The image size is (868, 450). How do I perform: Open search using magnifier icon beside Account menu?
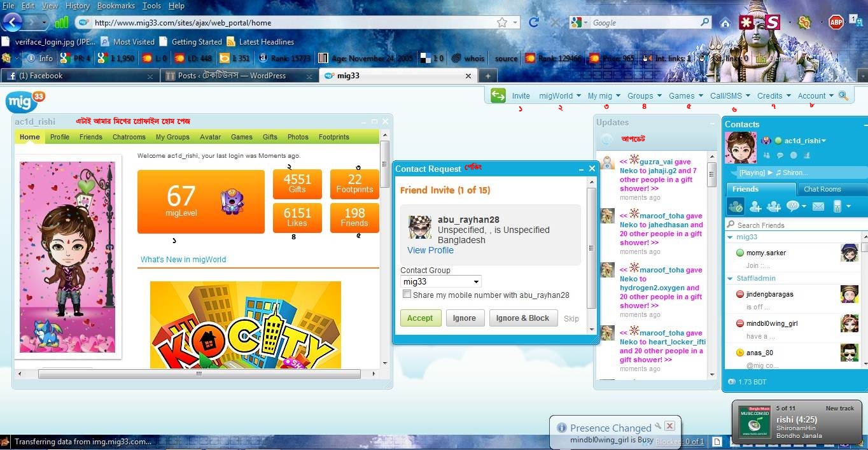[x=843, y=95]
